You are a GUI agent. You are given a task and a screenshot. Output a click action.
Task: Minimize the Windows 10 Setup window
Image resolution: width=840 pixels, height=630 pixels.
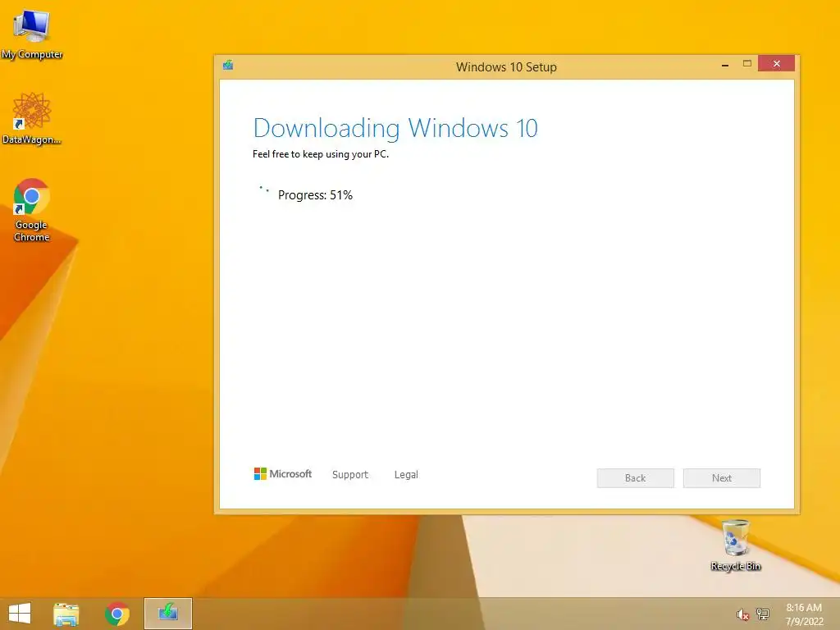click(725, 64)
